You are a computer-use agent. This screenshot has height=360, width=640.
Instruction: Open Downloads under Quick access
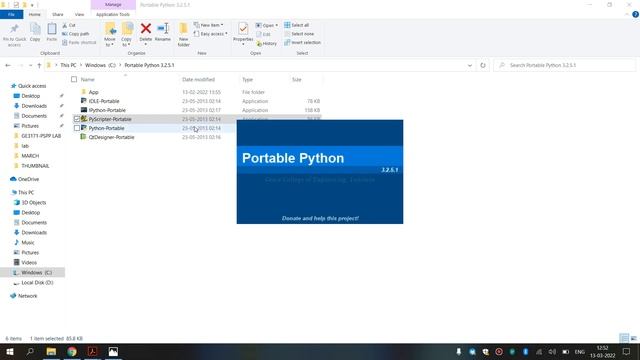tap(34, 106)
